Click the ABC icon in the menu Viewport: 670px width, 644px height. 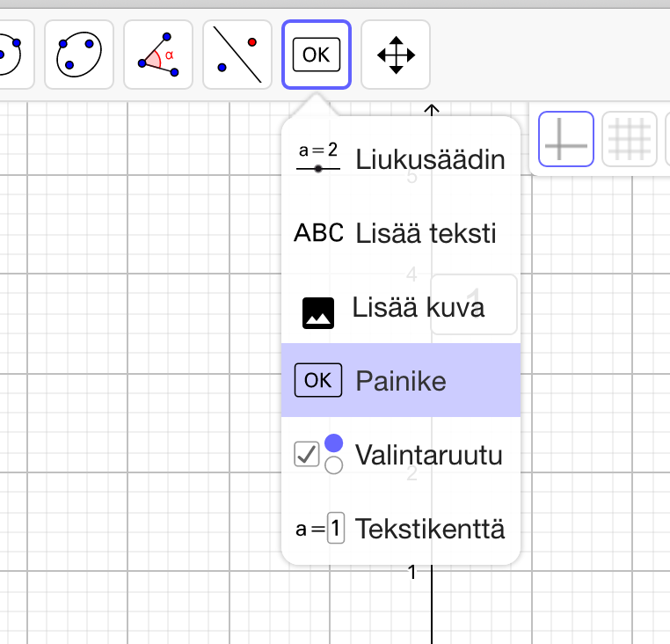[318, 233]
